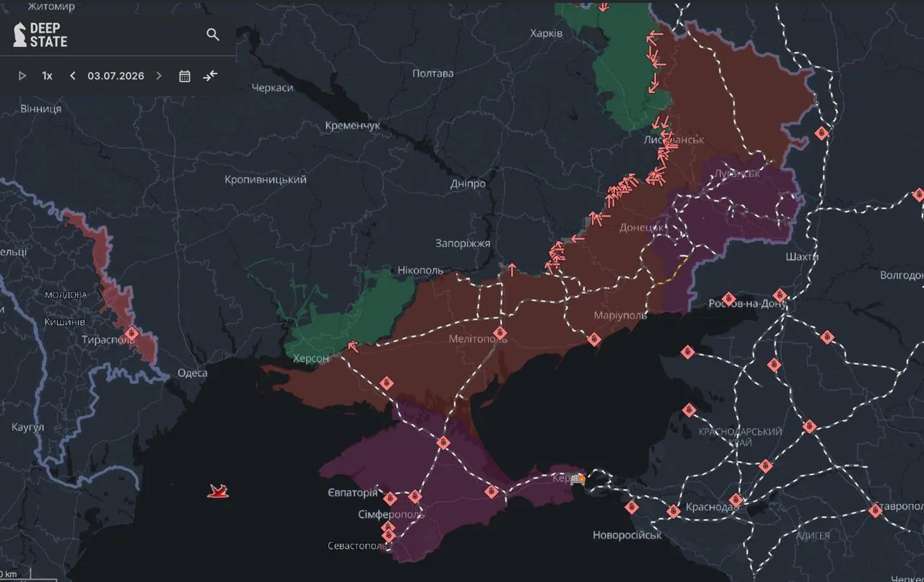The height and width of the screenshot is (582, 924).
Task: Click the Донецьк city label
Action: 642,227
